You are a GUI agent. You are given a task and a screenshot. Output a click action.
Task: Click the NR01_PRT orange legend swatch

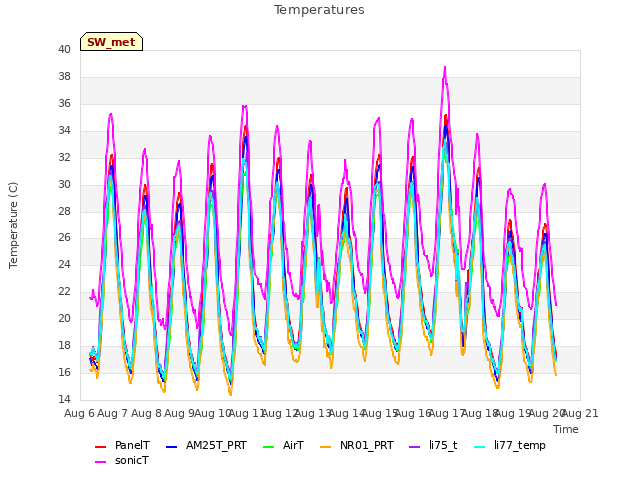point(325,447)
